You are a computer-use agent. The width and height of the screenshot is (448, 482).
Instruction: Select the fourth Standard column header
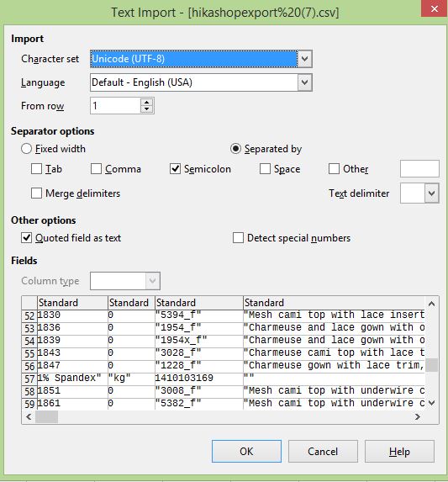[x=334, y=303]
